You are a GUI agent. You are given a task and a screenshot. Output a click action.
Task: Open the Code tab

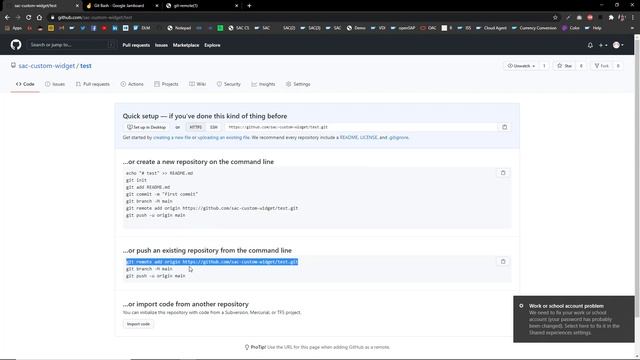click(25, 84)
